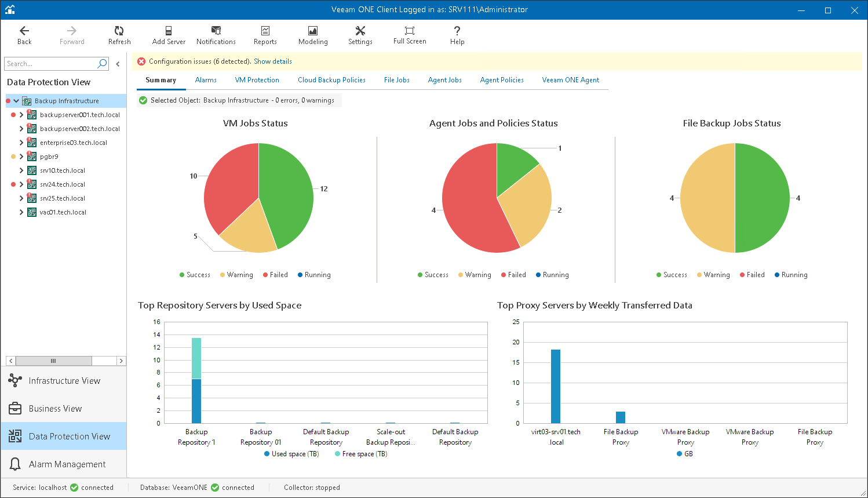Open the Agent Jobs tab
The width and height of the screenshot is (868, 498).
click(x=445, y=80)
